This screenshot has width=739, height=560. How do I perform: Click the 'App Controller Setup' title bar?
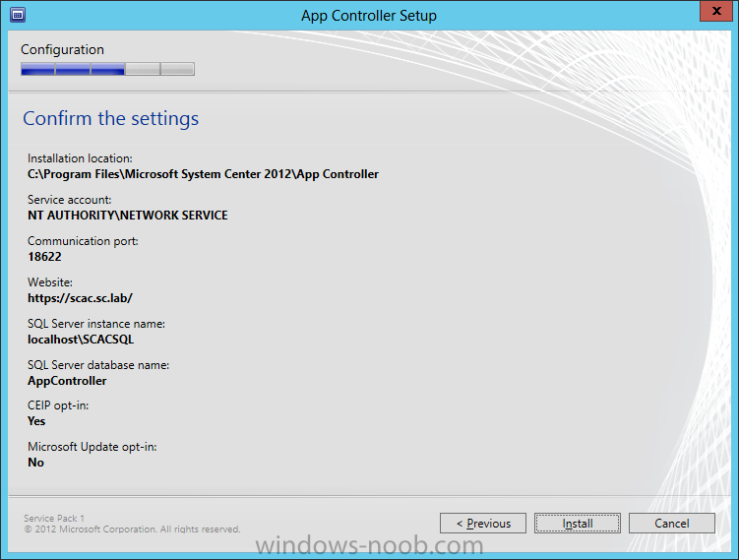pos(369,16)
